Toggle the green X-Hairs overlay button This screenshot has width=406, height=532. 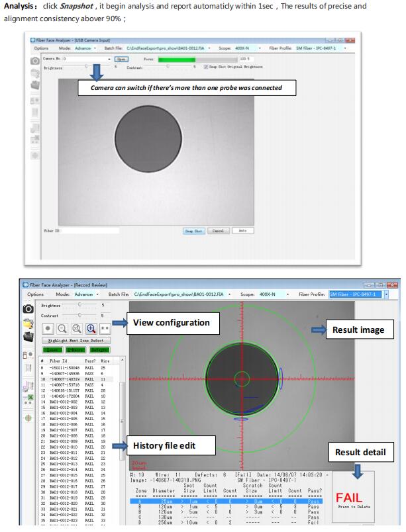tap(76, 350)
